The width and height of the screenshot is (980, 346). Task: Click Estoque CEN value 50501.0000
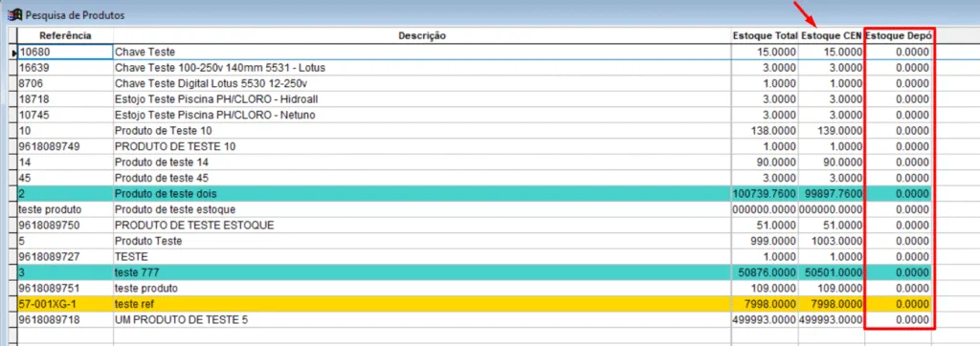835,273
